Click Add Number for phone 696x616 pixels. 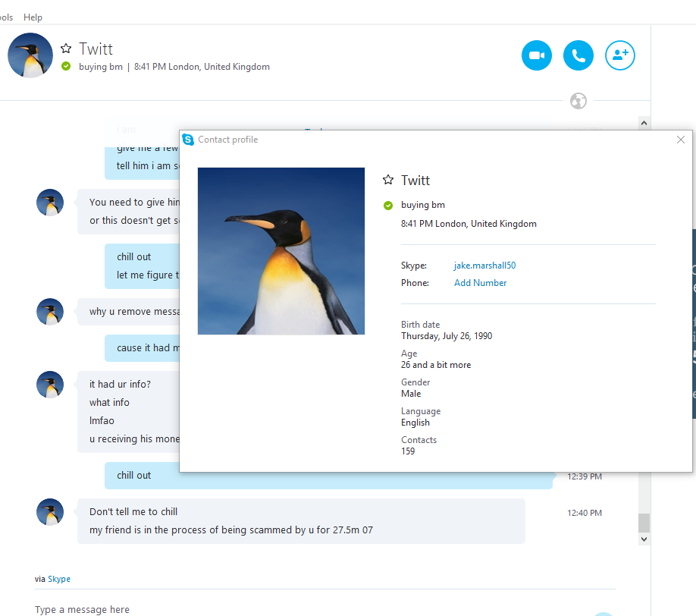480,282
